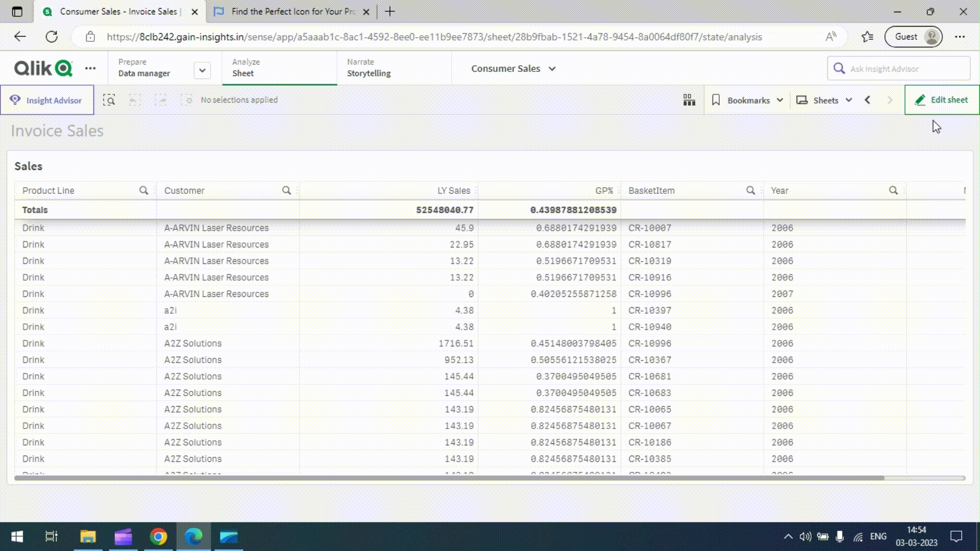
Task: Open the volume control in system tray
Action: (x=805, y=536)
